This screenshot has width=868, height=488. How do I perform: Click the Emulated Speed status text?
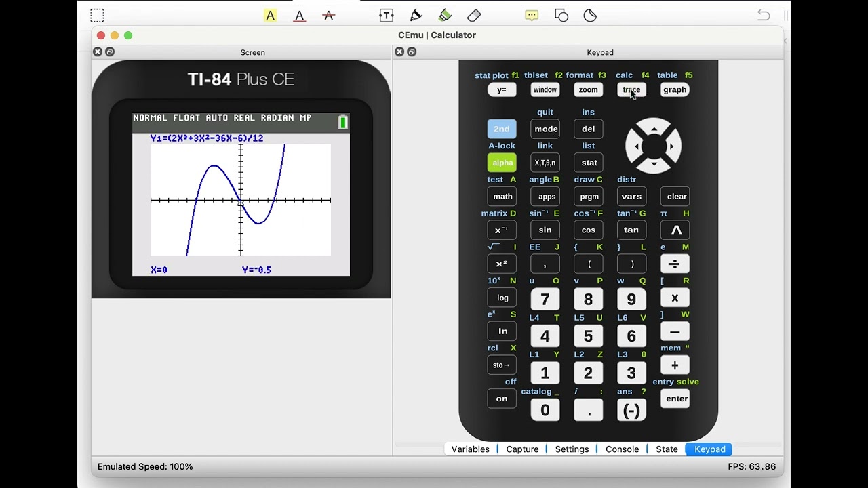click(x=145, y=466)
